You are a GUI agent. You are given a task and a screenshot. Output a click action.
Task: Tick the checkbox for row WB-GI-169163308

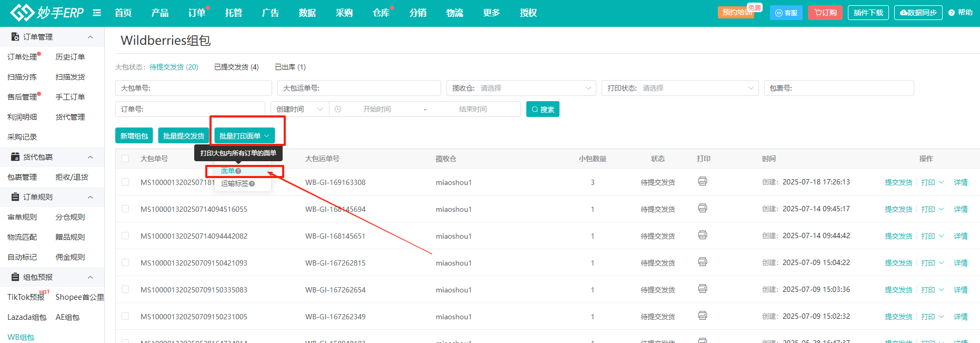click(125, 182)
